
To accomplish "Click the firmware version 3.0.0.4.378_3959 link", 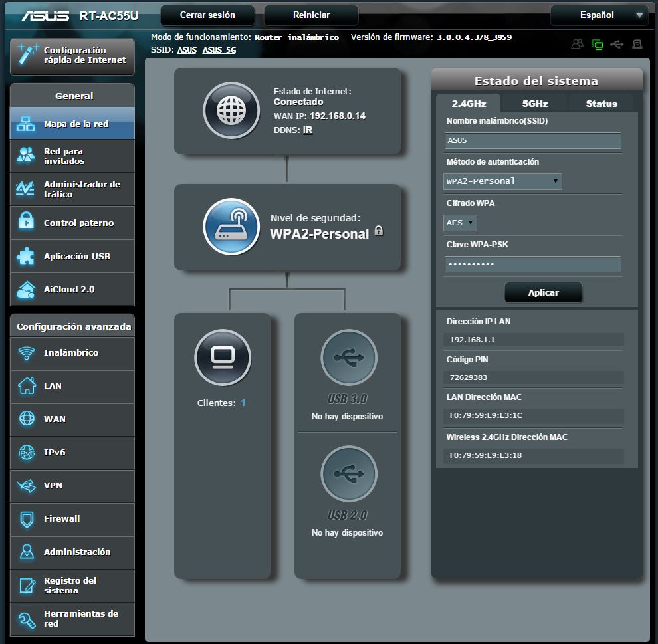I will (474, 37).
